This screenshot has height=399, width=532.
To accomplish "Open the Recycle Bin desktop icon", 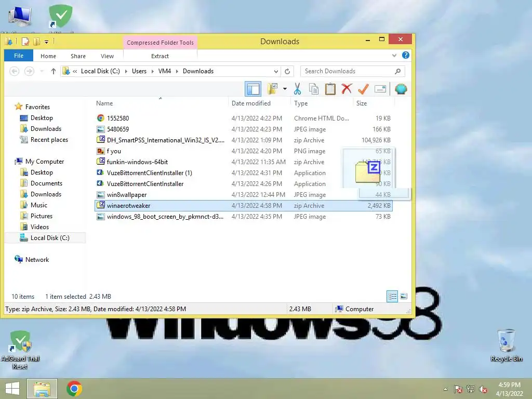I will [x=506, y=345].
